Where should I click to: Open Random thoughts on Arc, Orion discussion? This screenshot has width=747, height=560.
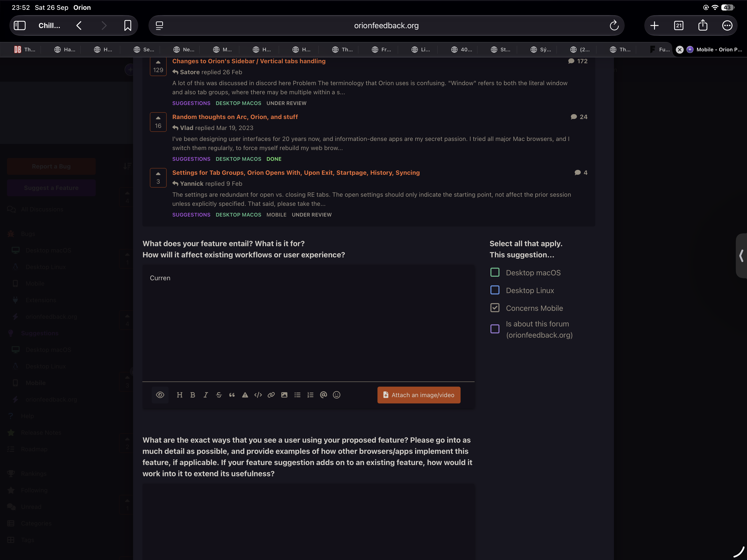(x=235, y=117)
